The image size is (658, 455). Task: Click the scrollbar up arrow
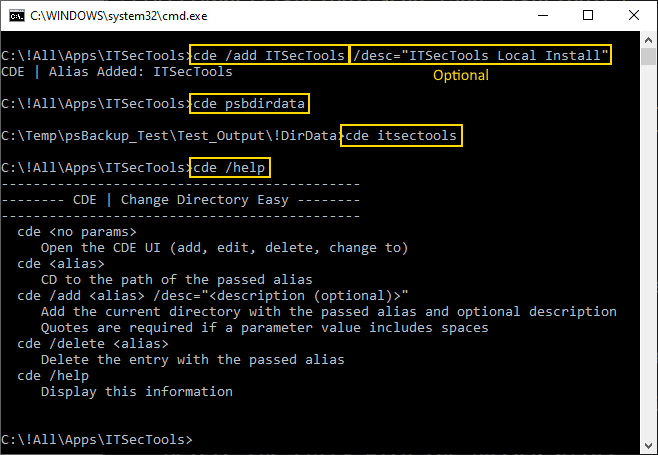click(648, 40)
